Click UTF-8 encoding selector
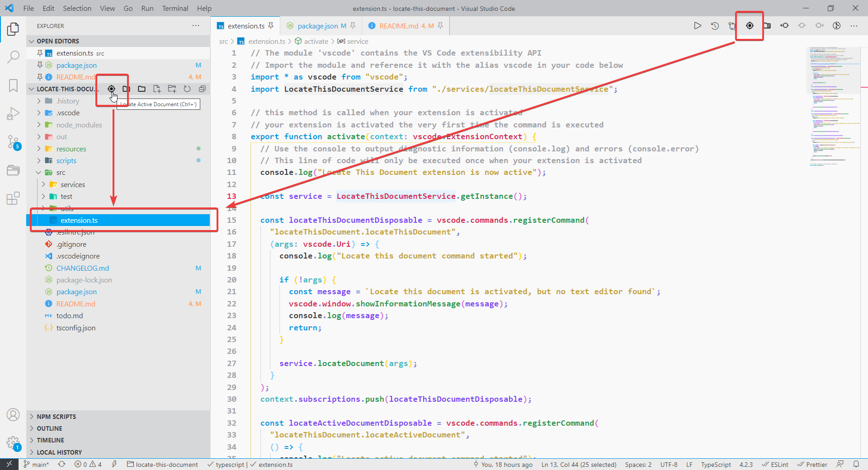 669,464
